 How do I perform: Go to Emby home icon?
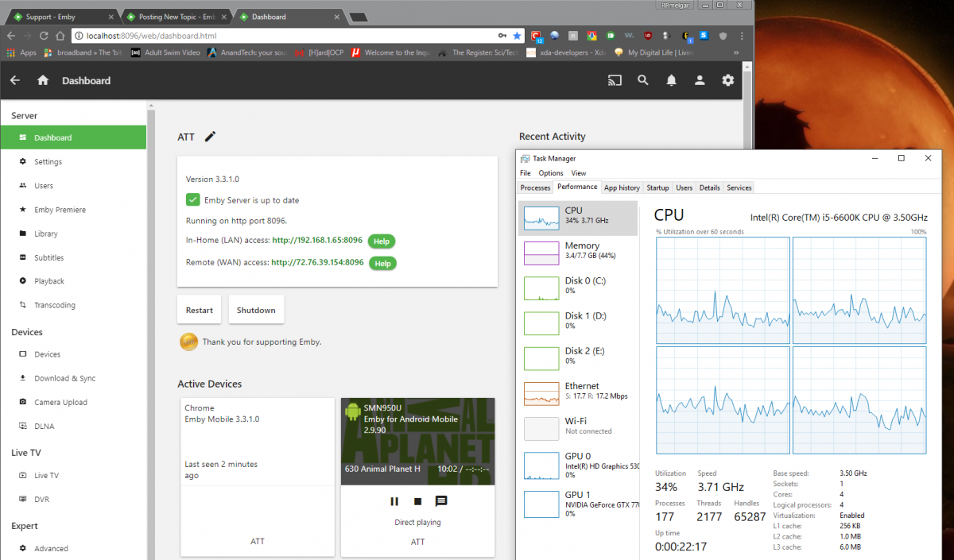click(43, 80)
